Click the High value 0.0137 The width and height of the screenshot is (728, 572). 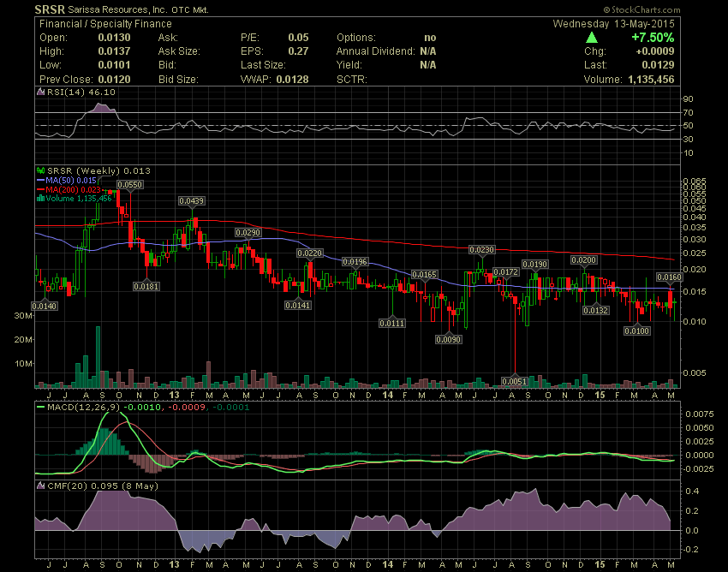coord(114,51)
